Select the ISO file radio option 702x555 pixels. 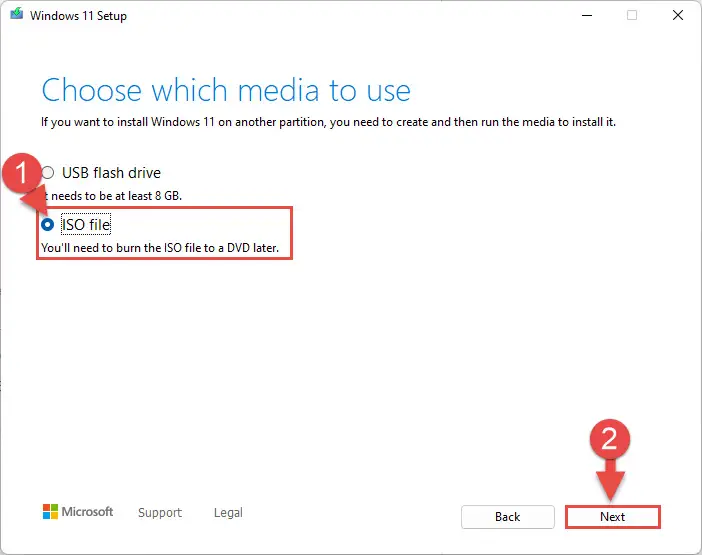[x=47, y=224]
